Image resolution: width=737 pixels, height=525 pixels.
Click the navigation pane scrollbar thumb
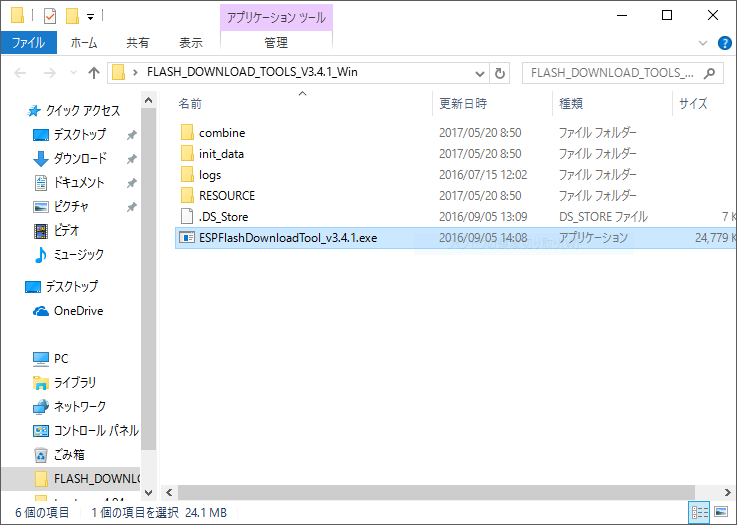(x=149, y=279)
